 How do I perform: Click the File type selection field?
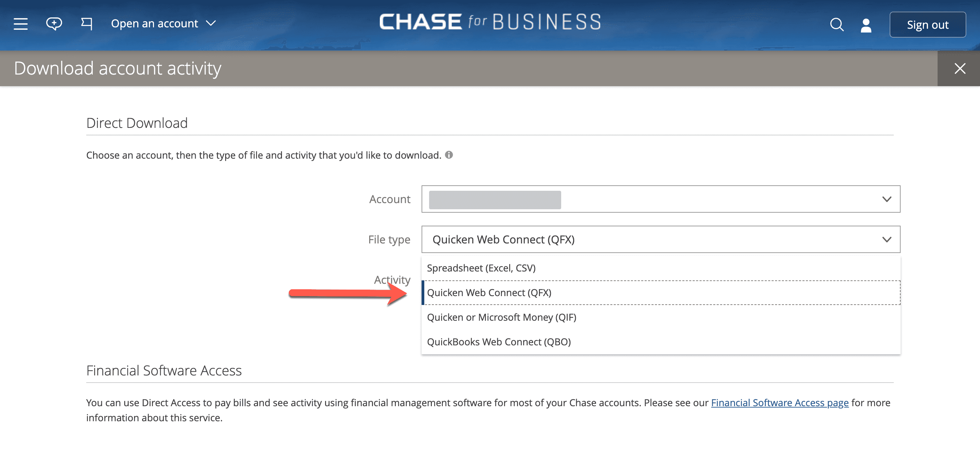pyautogui.click(x=647, y=240)
